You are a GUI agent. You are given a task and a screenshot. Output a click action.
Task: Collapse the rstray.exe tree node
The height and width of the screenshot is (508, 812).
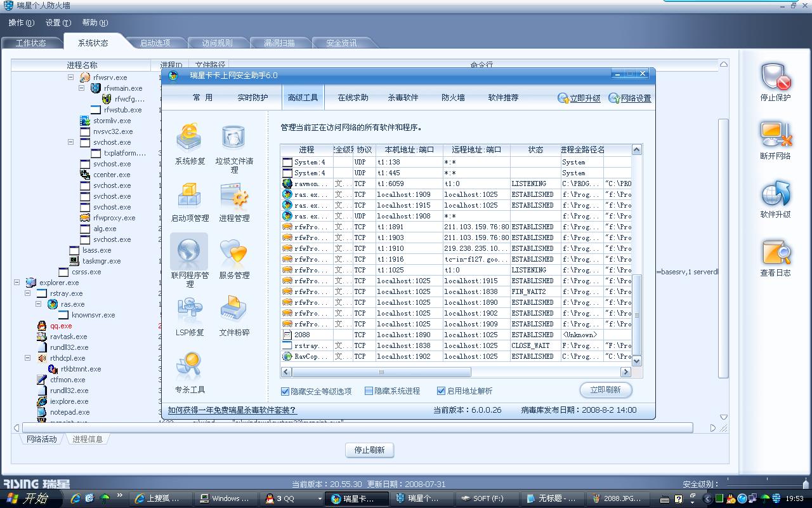(x=28, y=293)
